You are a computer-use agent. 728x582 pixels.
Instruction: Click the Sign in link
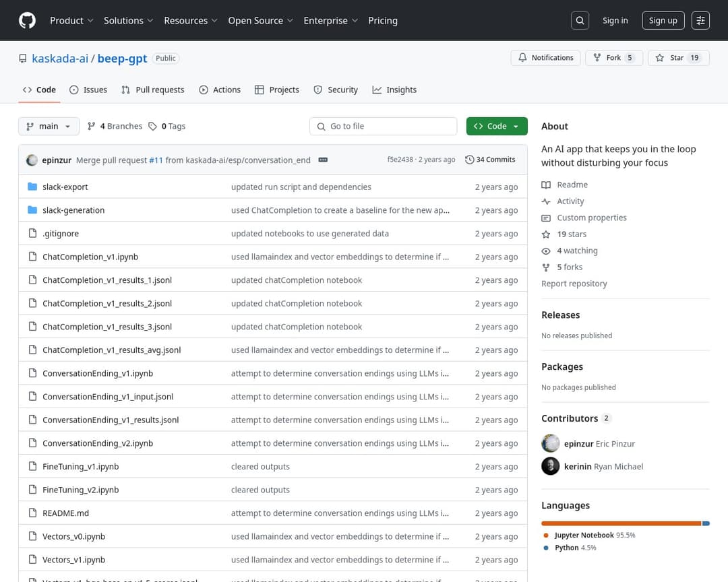coord(615,20)
